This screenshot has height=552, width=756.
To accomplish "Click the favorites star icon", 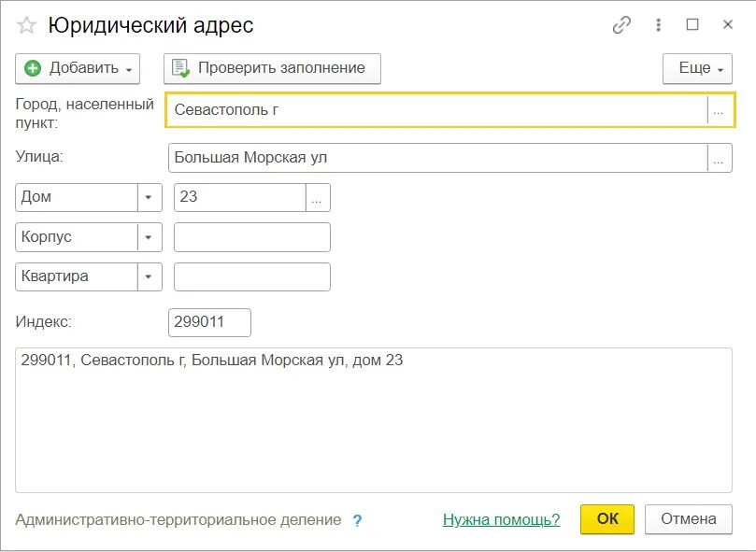I will tap(26, 25).
